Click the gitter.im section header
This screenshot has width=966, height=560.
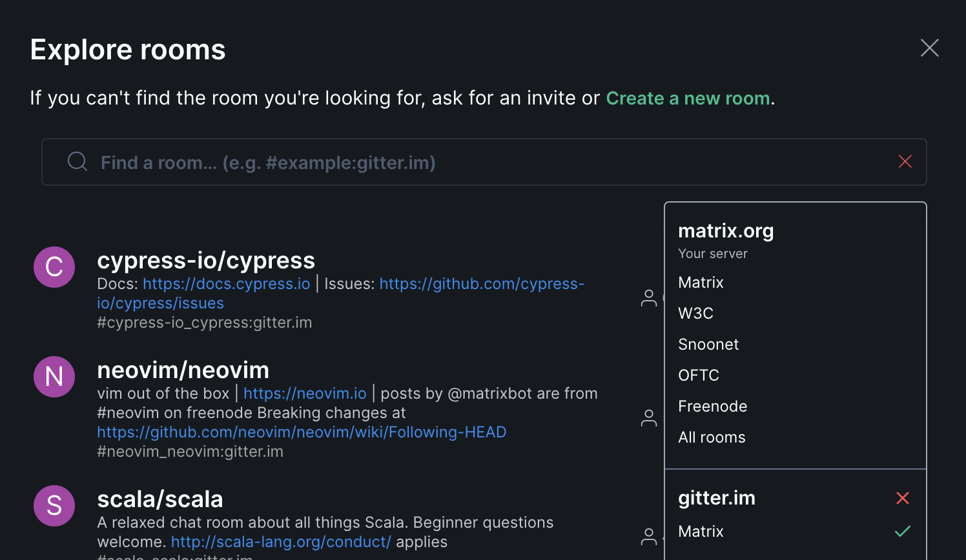coord(717,498)
